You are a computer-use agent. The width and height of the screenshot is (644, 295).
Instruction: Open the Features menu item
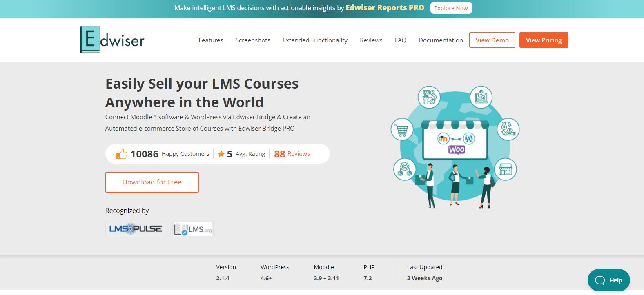(211, 40)
